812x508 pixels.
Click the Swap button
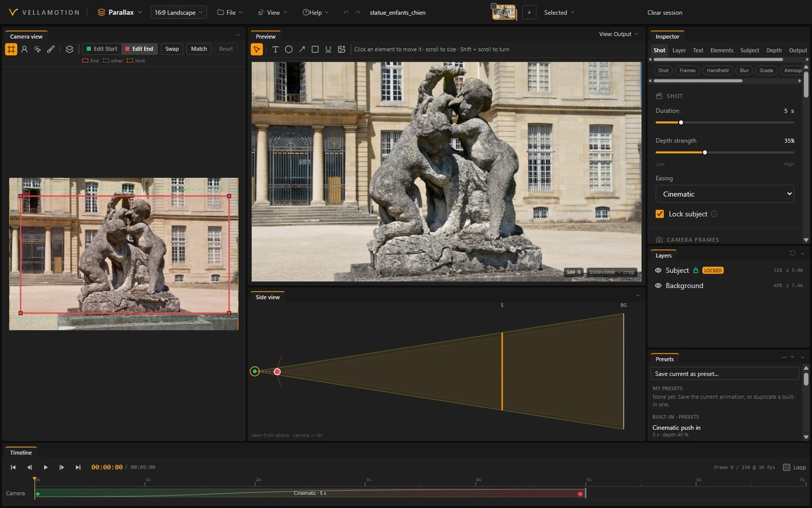172,49
